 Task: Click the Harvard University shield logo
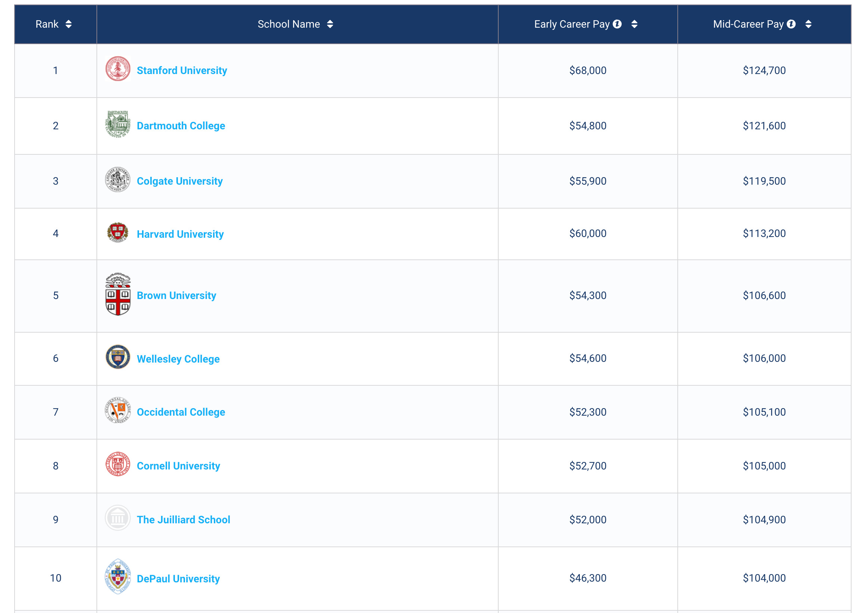tap(118, 232)
